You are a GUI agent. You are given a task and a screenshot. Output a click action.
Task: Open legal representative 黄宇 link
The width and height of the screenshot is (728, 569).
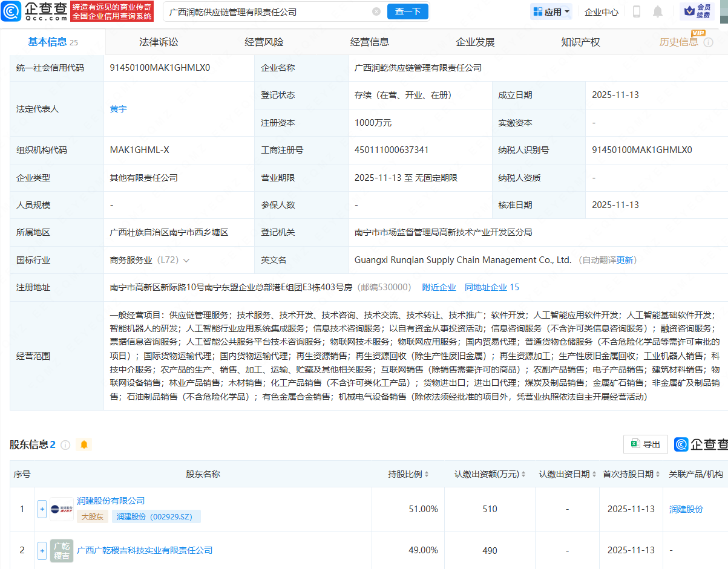(x=119, y=109)
